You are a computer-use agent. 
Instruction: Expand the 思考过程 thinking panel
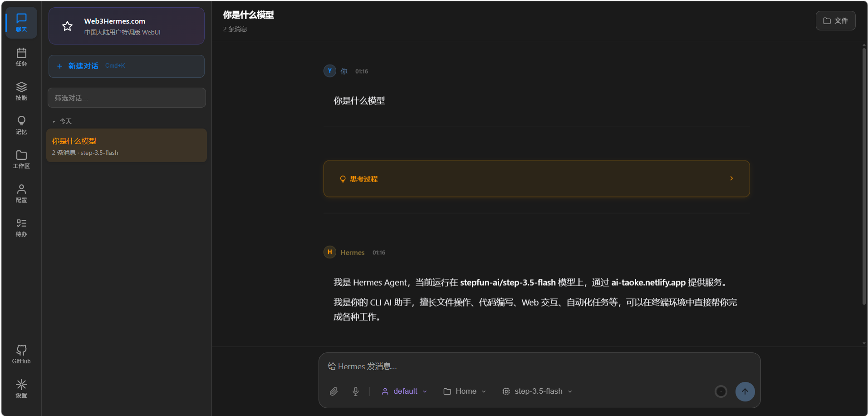tap(536, 178)
